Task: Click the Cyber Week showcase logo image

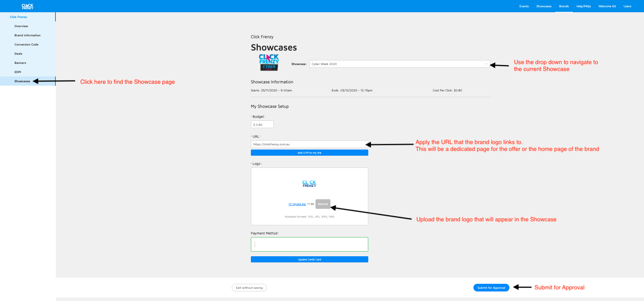Action: [269, 62]
